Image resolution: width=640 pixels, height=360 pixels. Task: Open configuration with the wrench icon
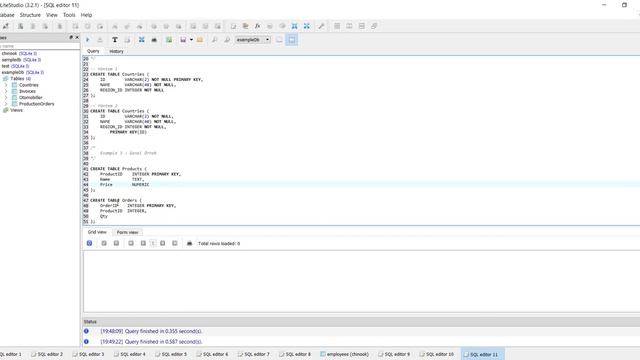321,26
